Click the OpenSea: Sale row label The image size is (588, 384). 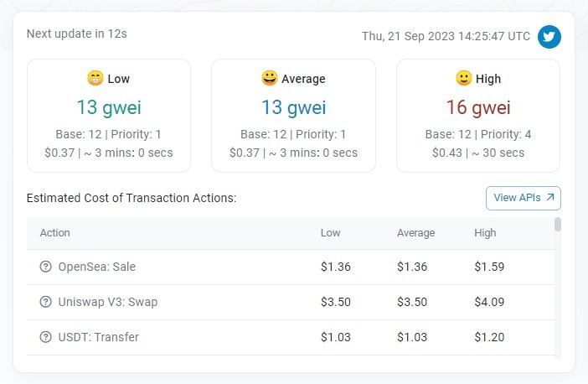pos(97,267)
